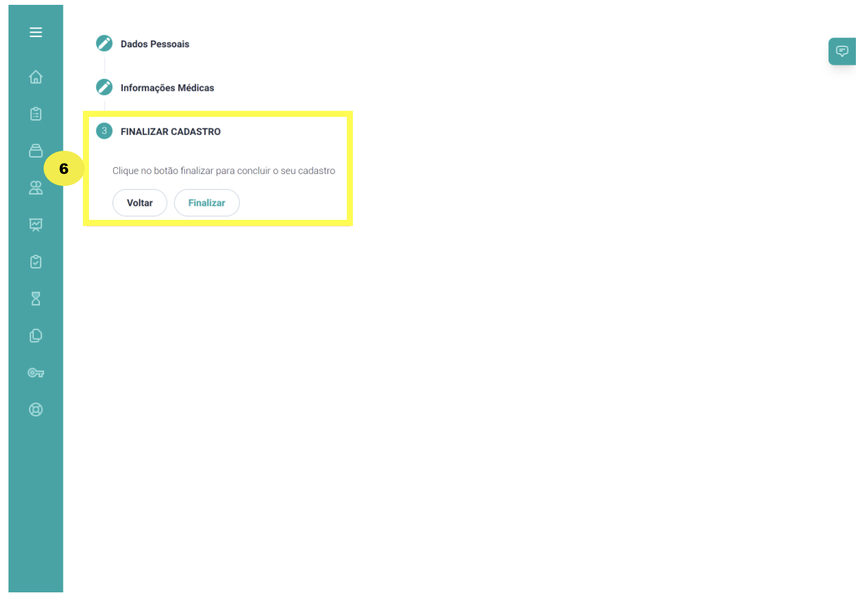Open the users group icon in sidebar

pos(36,188)
